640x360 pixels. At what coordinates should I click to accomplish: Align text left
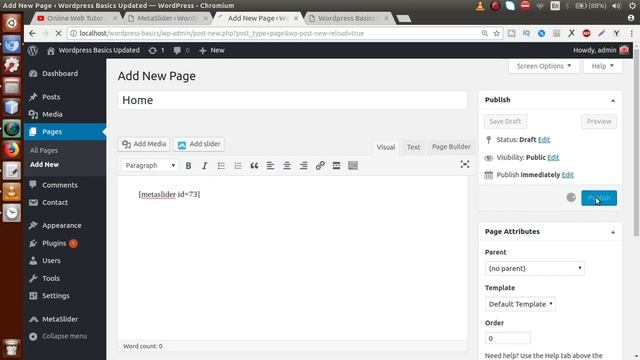point(270,166)
